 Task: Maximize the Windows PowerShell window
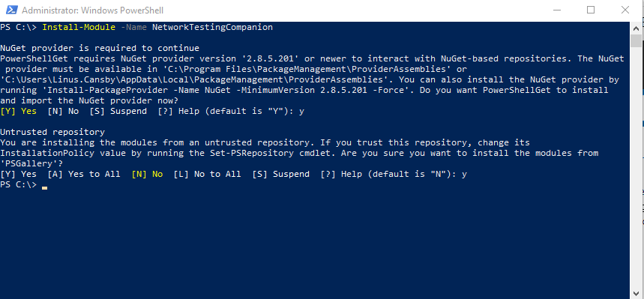click(x=591, y=10)
